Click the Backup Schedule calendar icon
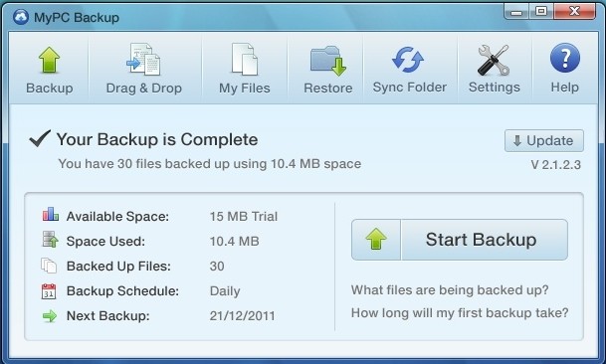606x364 pixels. pyautogui.click(x=49, y=291)
